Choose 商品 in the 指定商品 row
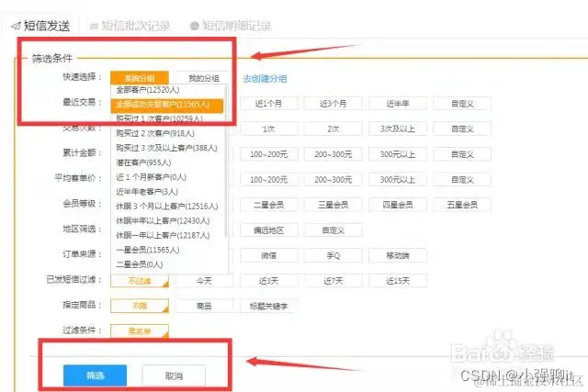 204,306
